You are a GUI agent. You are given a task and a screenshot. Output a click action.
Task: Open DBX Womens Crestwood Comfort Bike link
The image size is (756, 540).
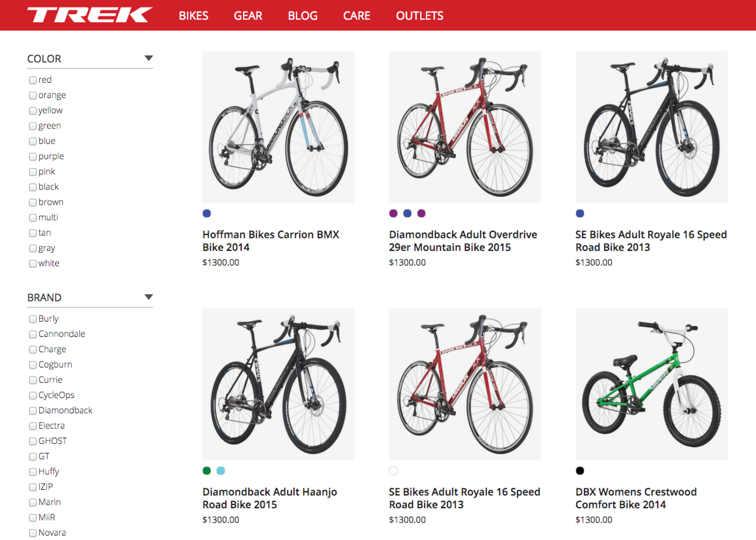pyautogui.click(x=636, y=498)
